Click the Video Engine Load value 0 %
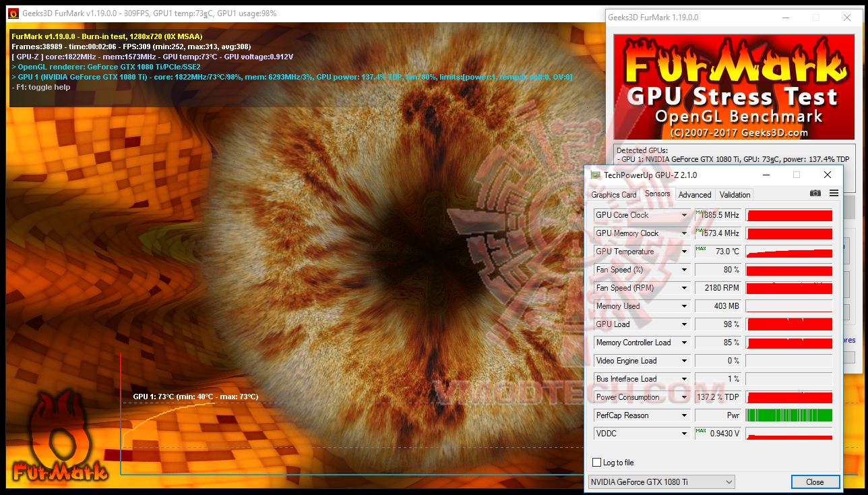 718,361
